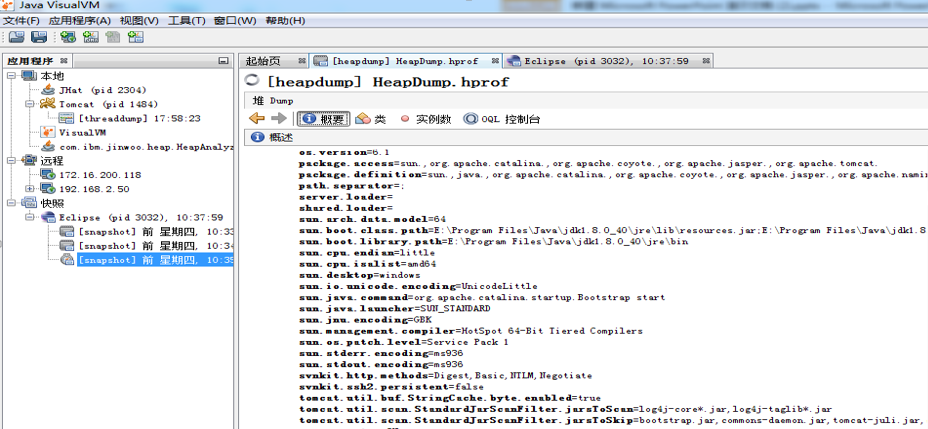Click the Java VisualVM title bar icon
Image resolution: width=928 pixels, height=429 pixels.
[8, 6]
